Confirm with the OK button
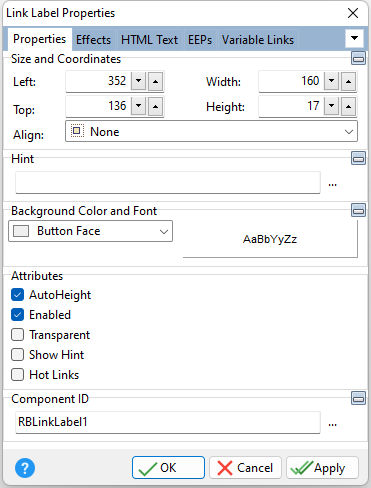 168,468
